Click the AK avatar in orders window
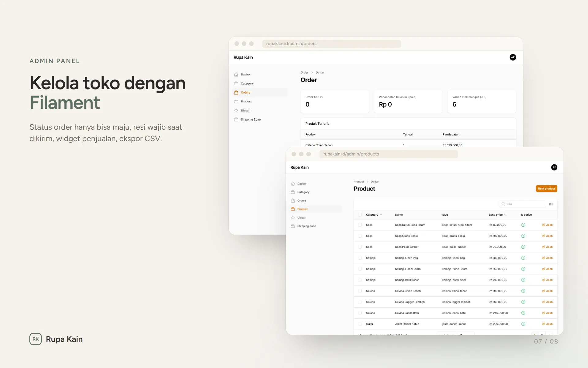The width and height of the screenshot is (588, 368). tap(513, 57)
